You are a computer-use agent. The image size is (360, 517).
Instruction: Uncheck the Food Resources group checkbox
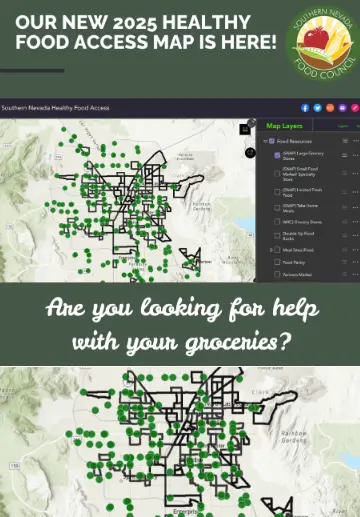272,141
